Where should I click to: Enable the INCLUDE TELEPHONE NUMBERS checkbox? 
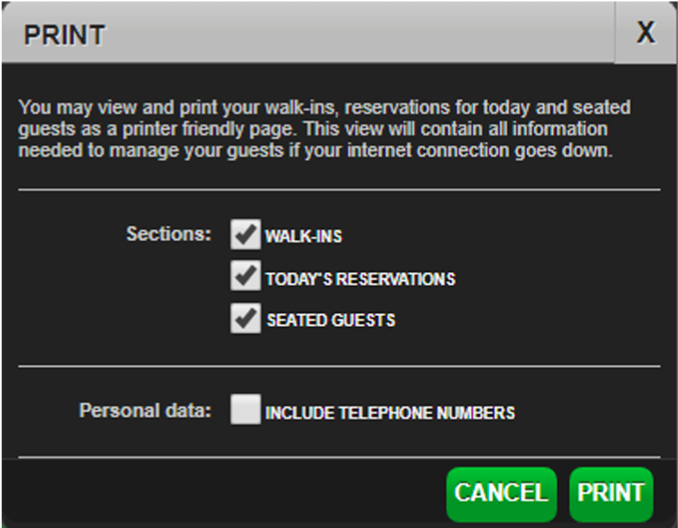[x=245, y=410]
